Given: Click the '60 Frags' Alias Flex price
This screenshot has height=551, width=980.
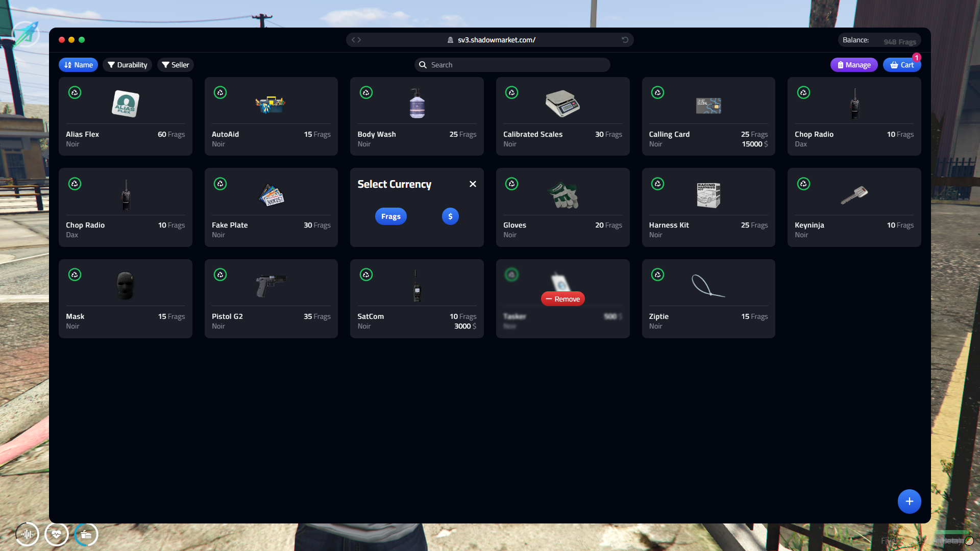Looking at the screenshot, I should coord(171,135).
